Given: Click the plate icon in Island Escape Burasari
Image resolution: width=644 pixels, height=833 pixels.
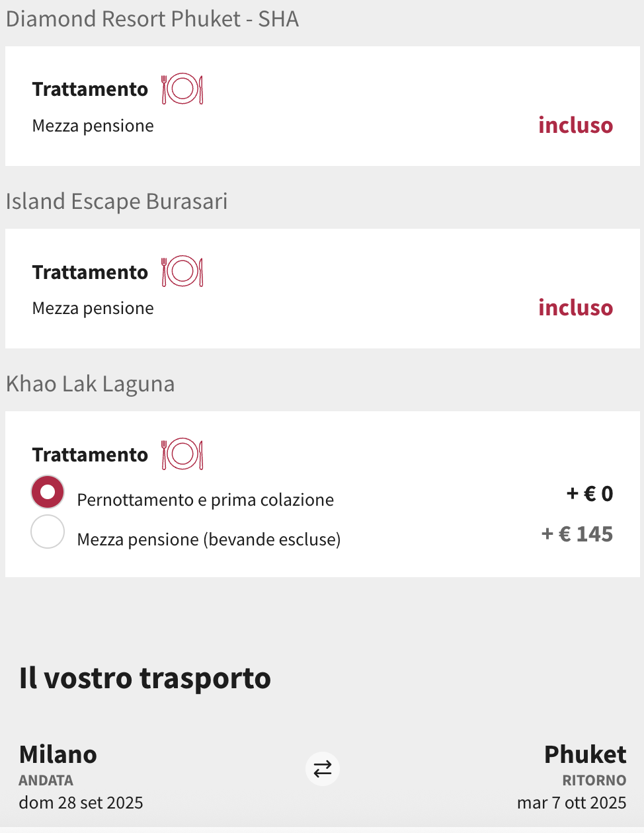Looking at the screenshot, I should click(182, 272).
